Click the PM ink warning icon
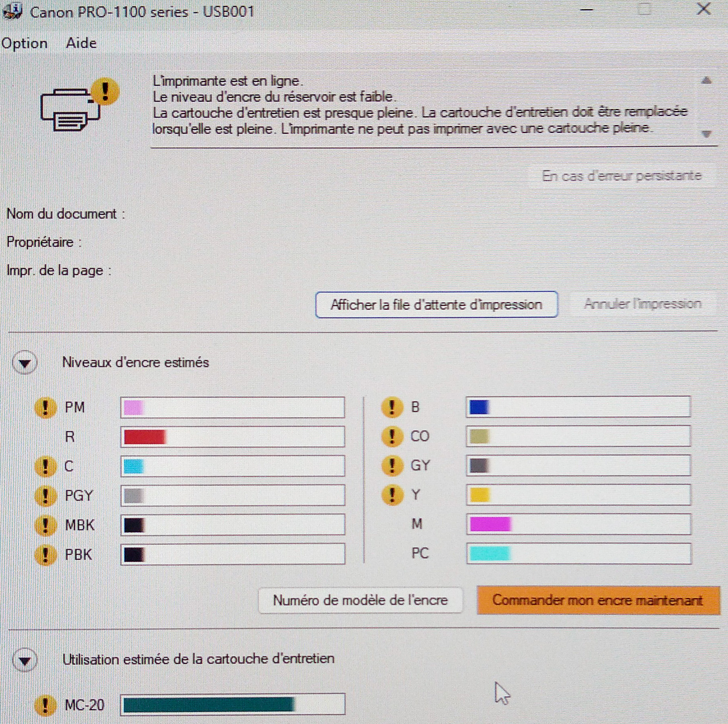This screenshot has height=724, width=728. coord(45,408)
